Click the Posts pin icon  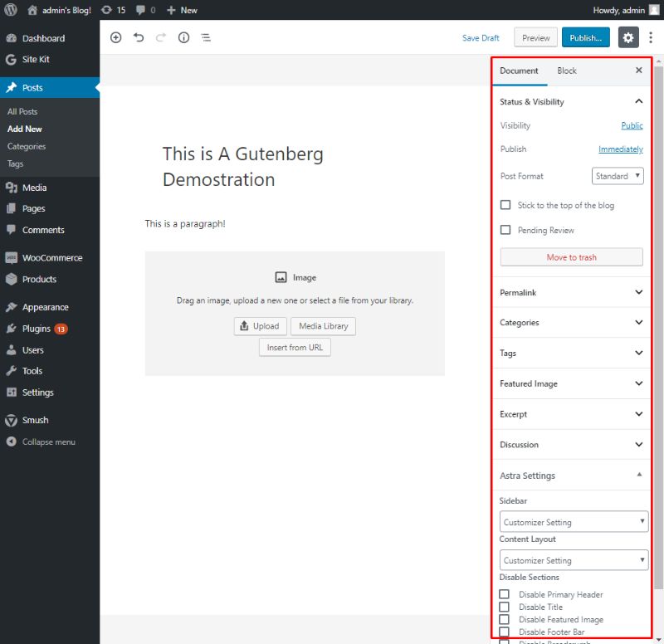(12, 87)
